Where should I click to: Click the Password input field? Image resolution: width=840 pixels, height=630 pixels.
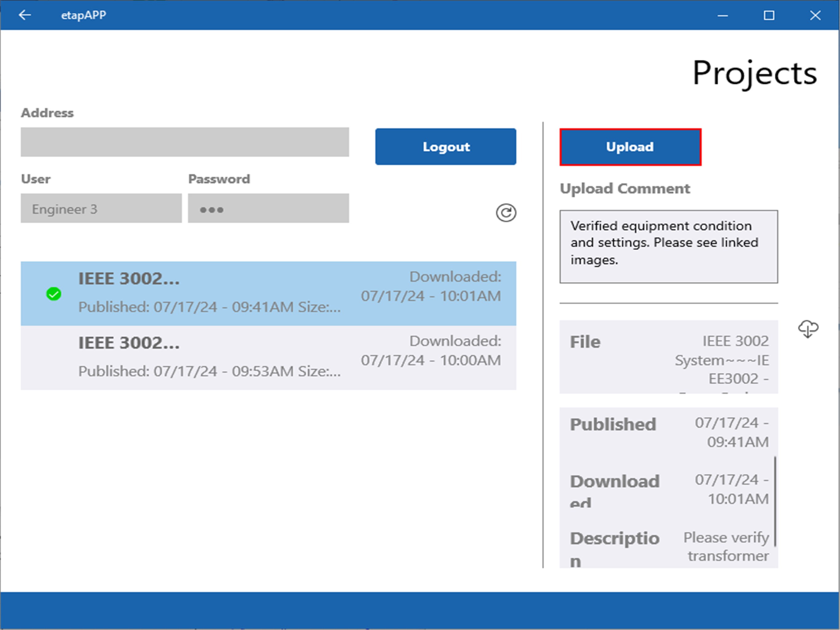click(268, 209)
